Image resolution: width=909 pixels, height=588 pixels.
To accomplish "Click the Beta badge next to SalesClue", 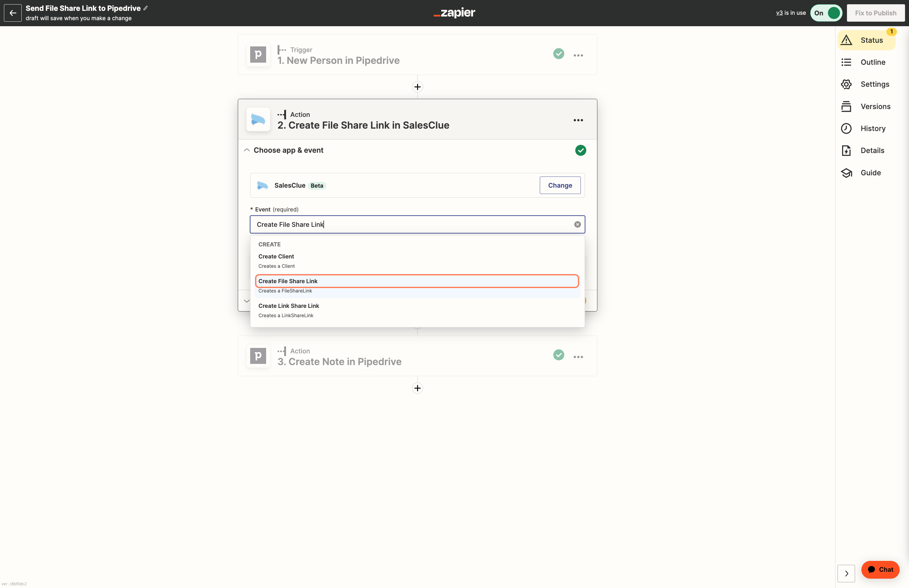I will click(317, 186).
